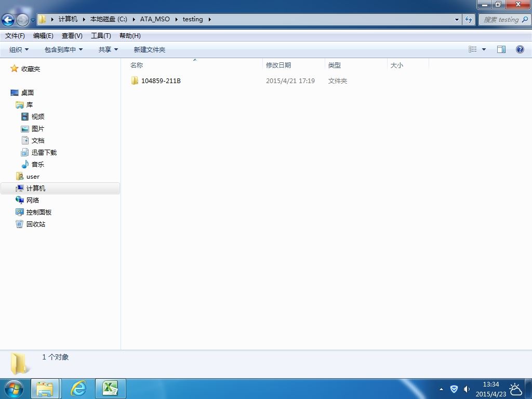This screenshot has width=532, height=399.
Task: Minimize the Explorer window
Action: [x=485, y=4]
